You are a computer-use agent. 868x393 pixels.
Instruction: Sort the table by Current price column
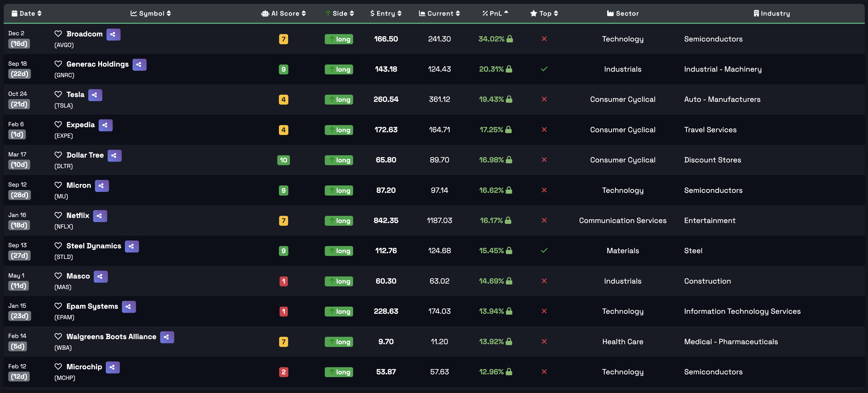(x=439, y=13)
